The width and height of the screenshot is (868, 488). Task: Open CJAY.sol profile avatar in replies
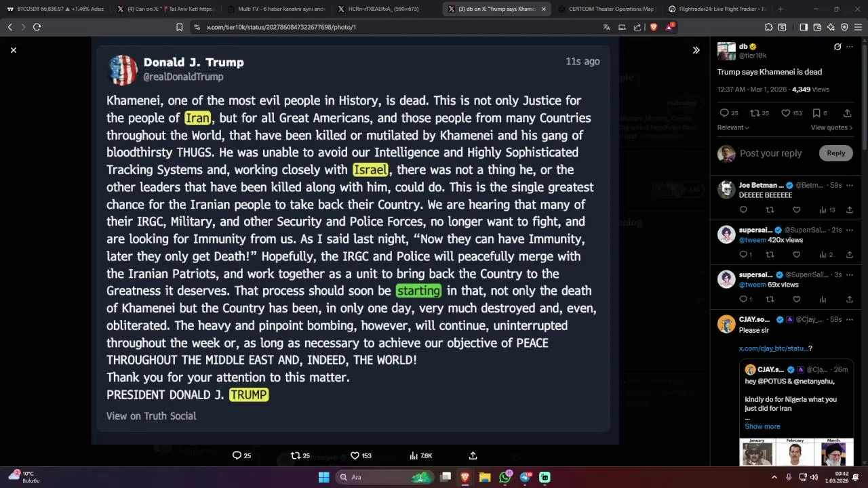point(726,324)
